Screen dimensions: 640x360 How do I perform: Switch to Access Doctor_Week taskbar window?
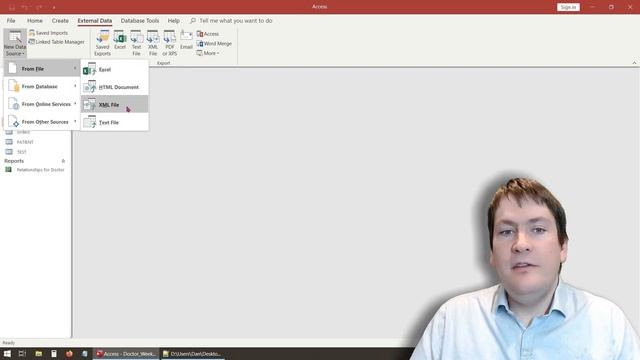126,353
